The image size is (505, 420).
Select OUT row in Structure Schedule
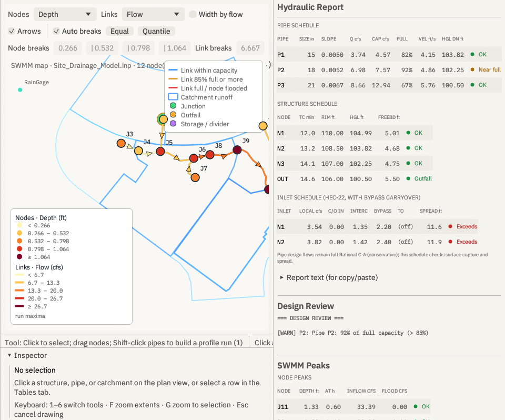click(354, 178)
